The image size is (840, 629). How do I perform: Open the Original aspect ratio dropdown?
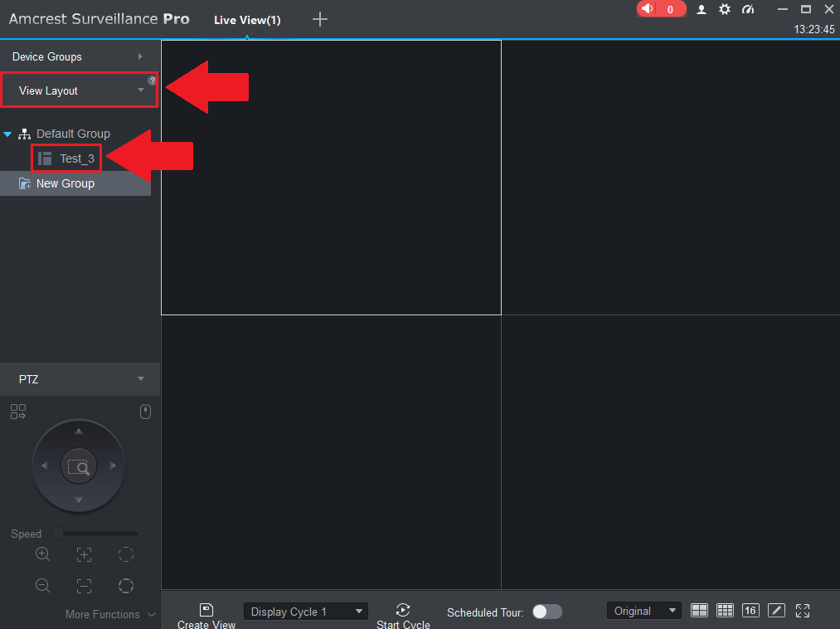[x=643, y=611]
